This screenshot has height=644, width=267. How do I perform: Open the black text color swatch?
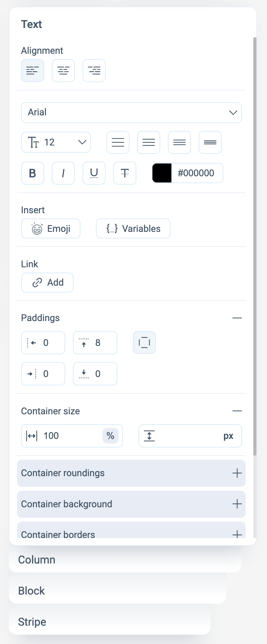(162, 173)
